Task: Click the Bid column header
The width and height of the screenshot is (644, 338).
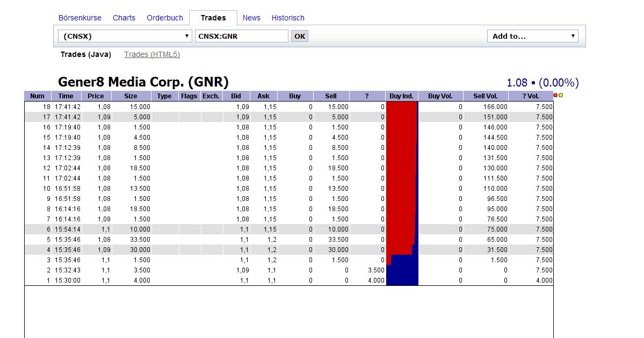Action: click(x=236, y=96)
